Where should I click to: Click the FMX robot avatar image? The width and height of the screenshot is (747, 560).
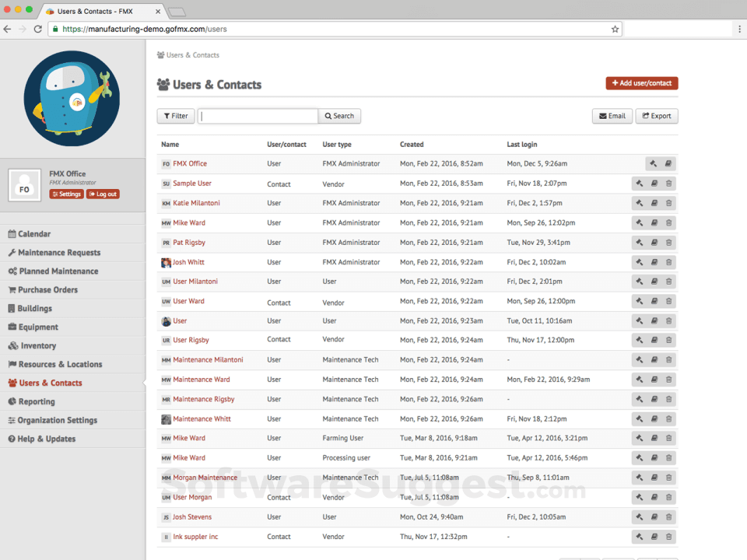coord(72,97)
